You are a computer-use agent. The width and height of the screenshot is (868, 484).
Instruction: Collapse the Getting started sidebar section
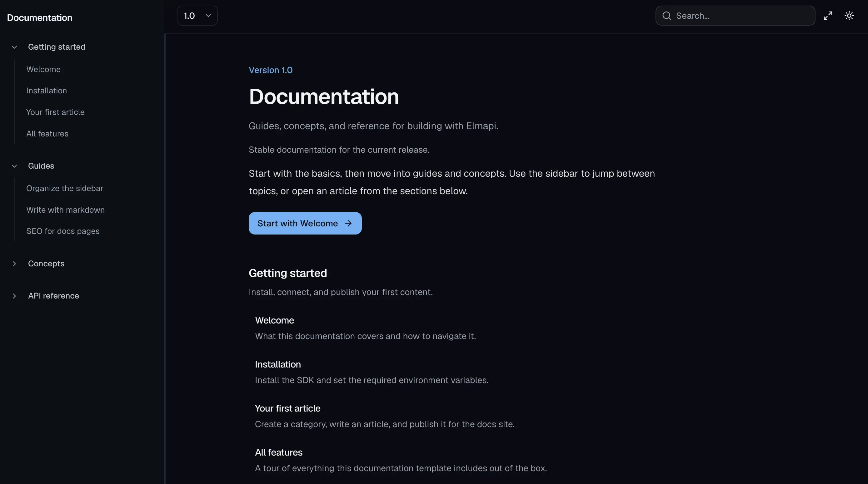point(14,47)
